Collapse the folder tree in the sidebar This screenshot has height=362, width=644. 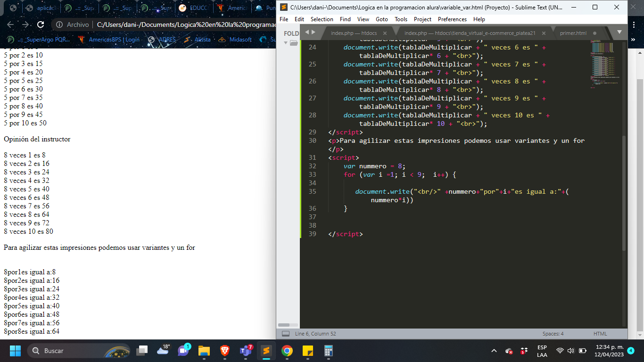tap(285, 43)
